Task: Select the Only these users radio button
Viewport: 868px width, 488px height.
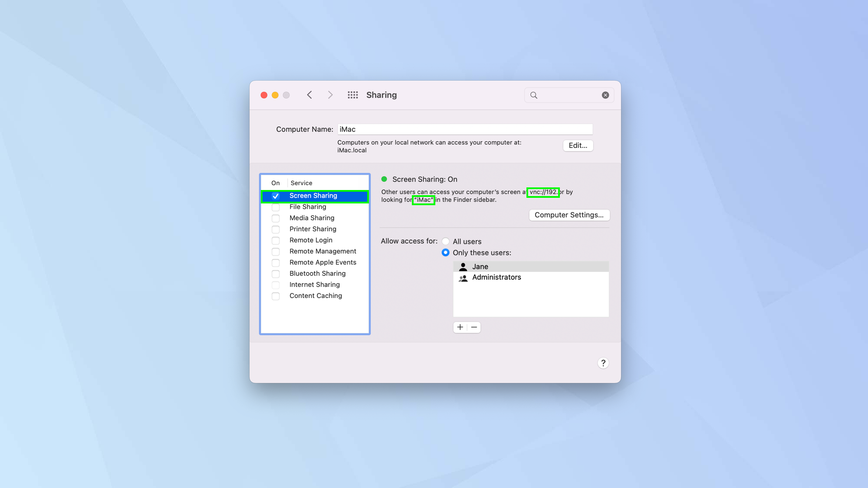Action: [x=445, y=252]
